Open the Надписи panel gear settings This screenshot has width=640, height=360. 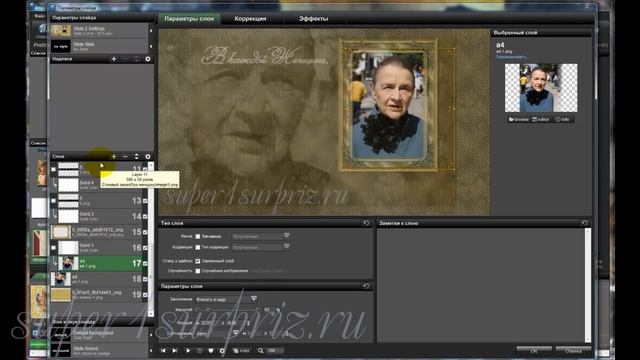tap(148, 59)
